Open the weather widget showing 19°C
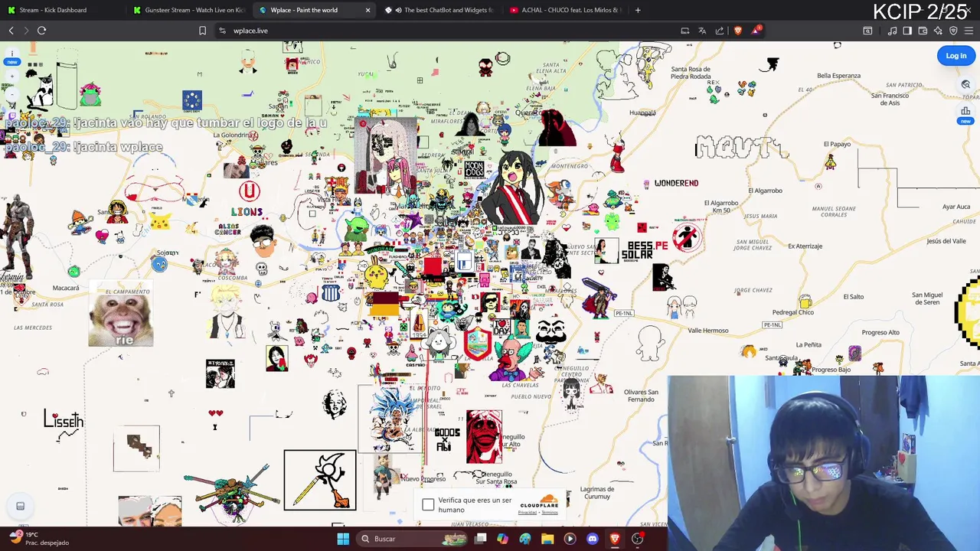The height and width of the screenshot is (551, 980). 38,539
